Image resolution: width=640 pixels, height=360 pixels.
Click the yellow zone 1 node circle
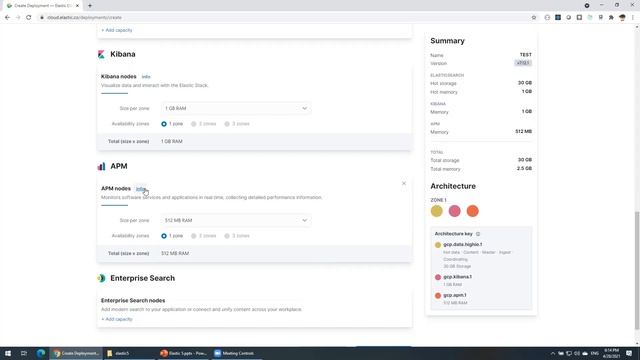[x=436, y=211]
